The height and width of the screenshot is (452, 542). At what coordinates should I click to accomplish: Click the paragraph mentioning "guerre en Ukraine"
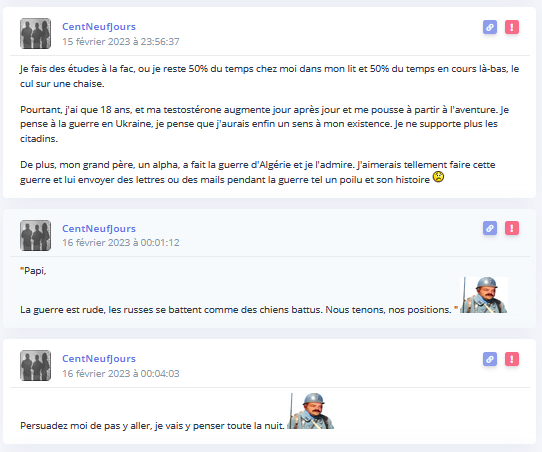tap(264, 124)
